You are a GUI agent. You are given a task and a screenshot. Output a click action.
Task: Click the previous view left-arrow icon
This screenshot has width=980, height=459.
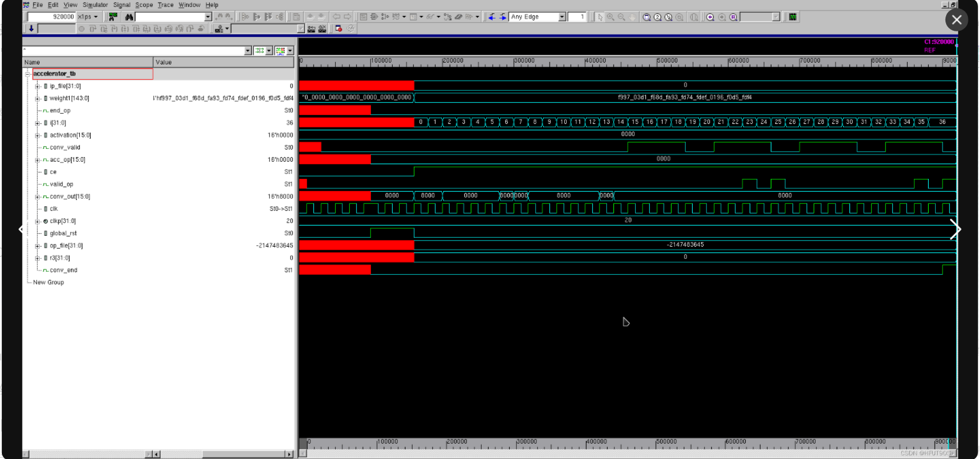[x=710, y=17]
